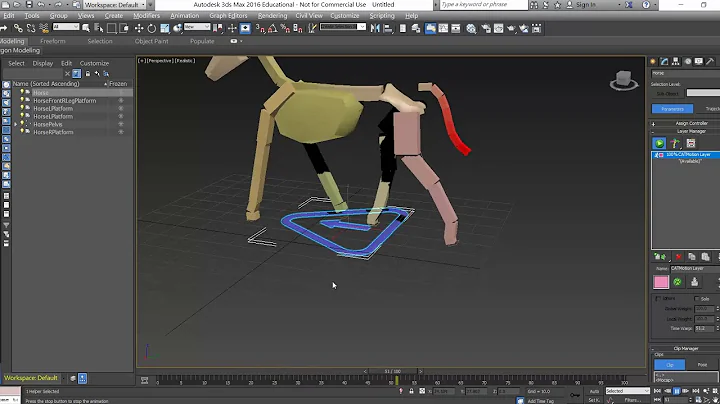720x404 pixels.
Task: Switch to the Freeform ribbon tab
Action: (x=52, y=41)
